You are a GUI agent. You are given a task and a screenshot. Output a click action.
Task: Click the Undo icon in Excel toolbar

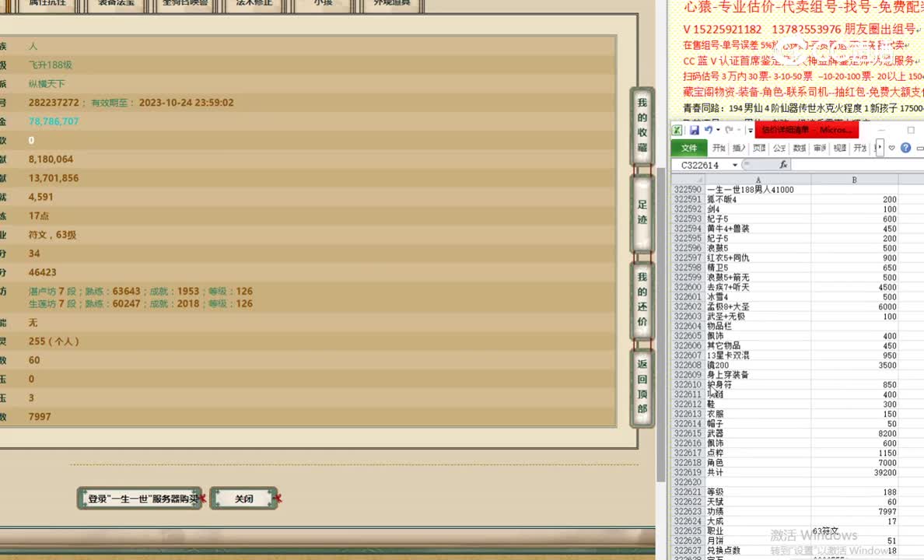point(709,130)
